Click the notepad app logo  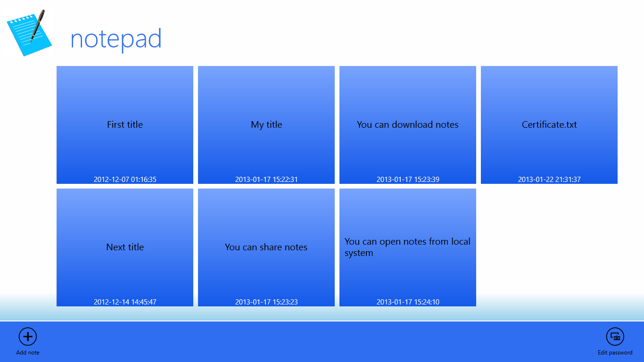point(29,33)
